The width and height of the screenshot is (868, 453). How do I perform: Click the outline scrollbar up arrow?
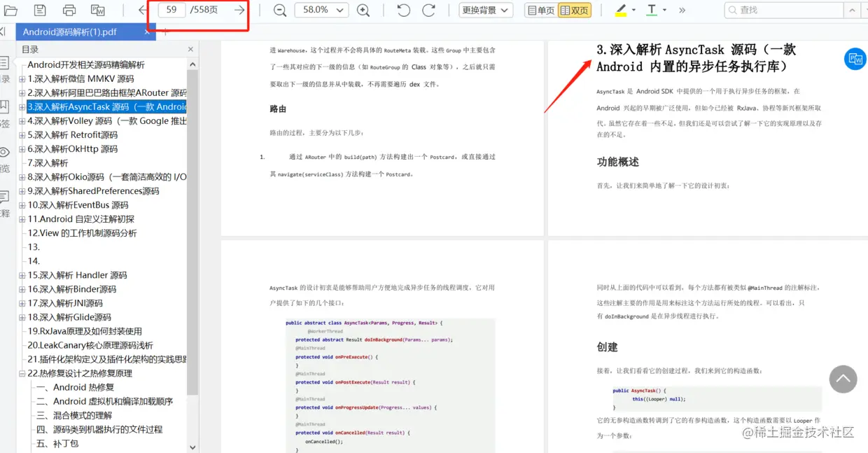(x=192, y=63)
